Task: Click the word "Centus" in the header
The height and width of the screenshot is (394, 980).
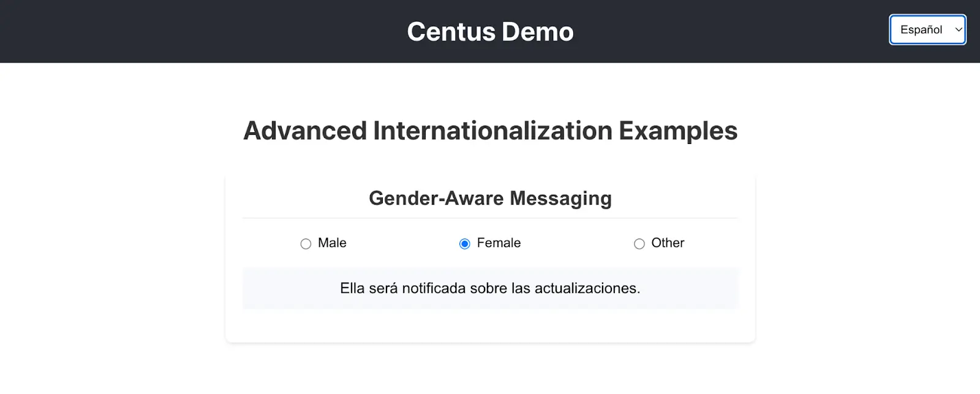Action: click(451, 32)
